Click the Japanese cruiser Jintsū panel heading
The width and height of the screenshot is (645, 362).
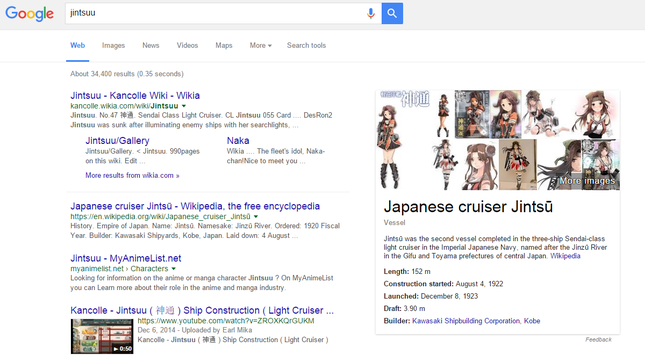coord(468,207)
